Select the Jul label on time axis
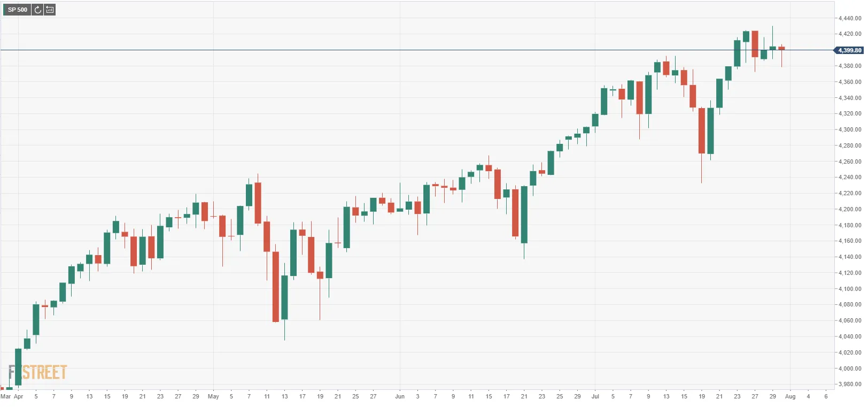Image resolution: width=868 pixels, height=407 pixels. (595, 396)
